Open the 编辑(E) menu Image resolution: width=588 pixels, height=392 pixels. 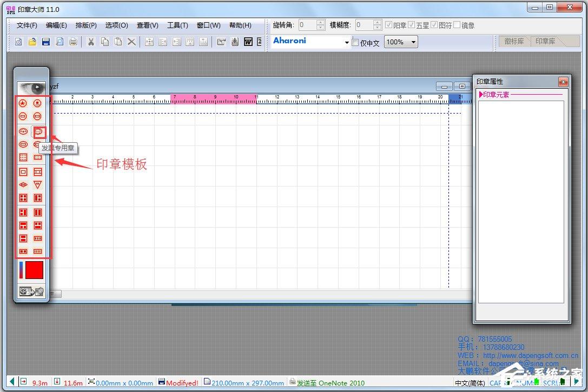coord(56,25)
